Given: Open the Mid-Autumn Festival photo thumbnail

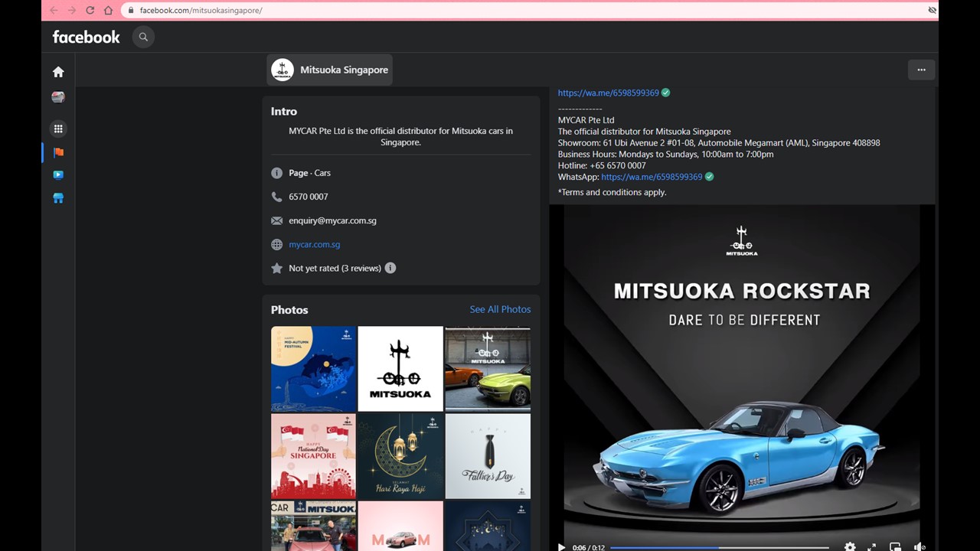Looking at the screenshot, I should pos(314,369).
